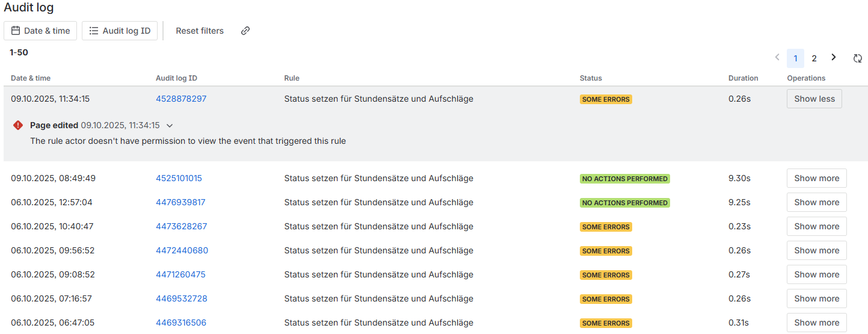Image resolution: width=868 pixels, height=334 pixels.
Task: Go to the next page arrow
Action: (x=834, y=57)
